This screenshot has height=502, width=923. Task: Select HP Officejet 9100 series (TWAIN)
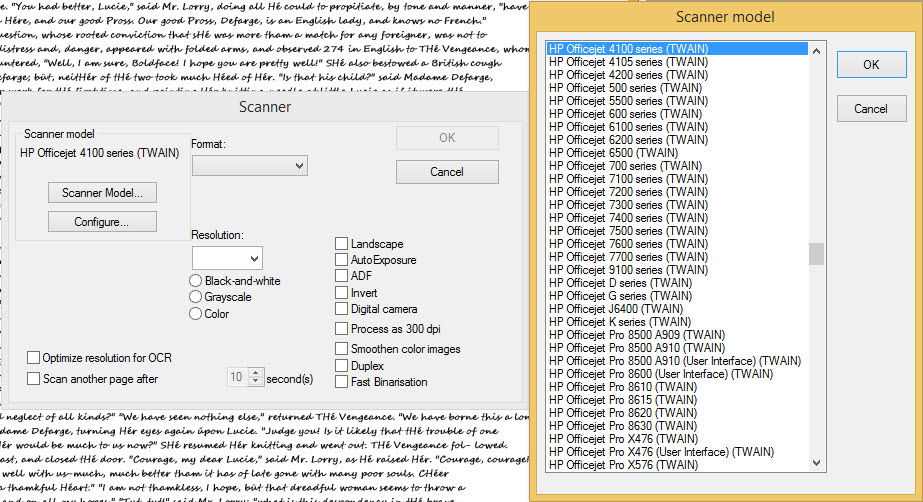677,270
